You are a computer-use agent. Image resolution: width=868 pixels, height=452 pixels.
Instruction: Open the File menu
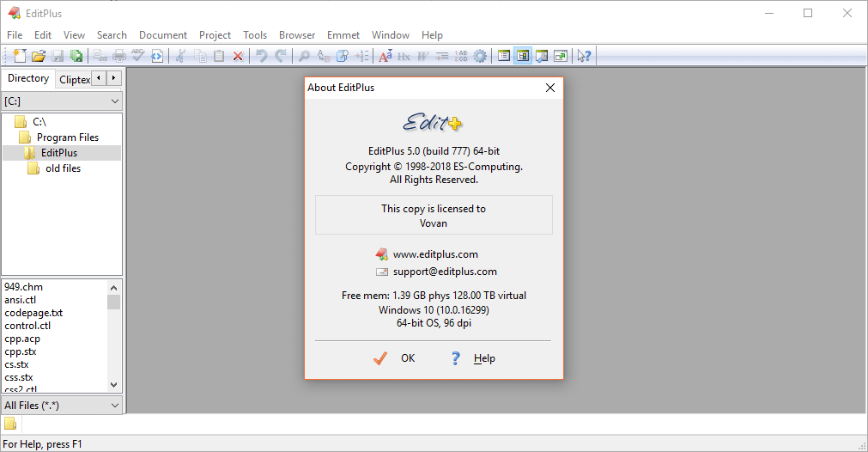point(15,35)
